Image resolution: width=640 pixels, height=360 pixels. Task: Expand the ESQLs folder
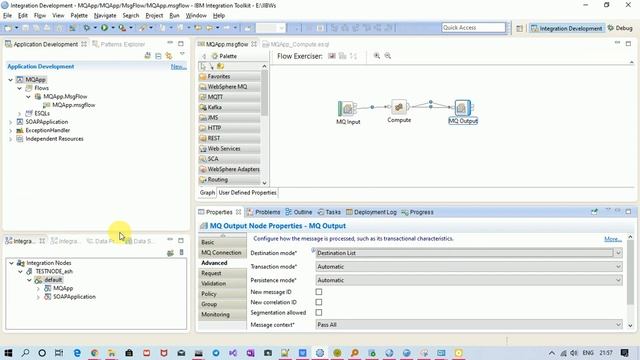click(x=19, y=113)
